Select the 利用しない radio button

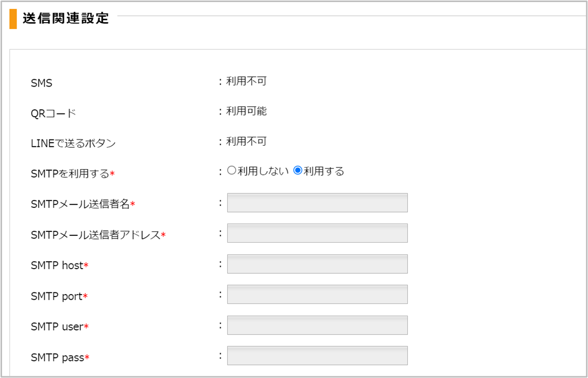tap(231, 171)
